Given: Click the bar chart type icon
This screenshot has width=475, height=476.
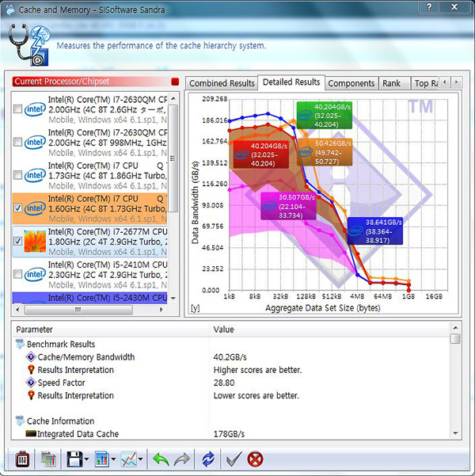Looking at the screenshot, I should pyautogui.click(x=102, y=459).
